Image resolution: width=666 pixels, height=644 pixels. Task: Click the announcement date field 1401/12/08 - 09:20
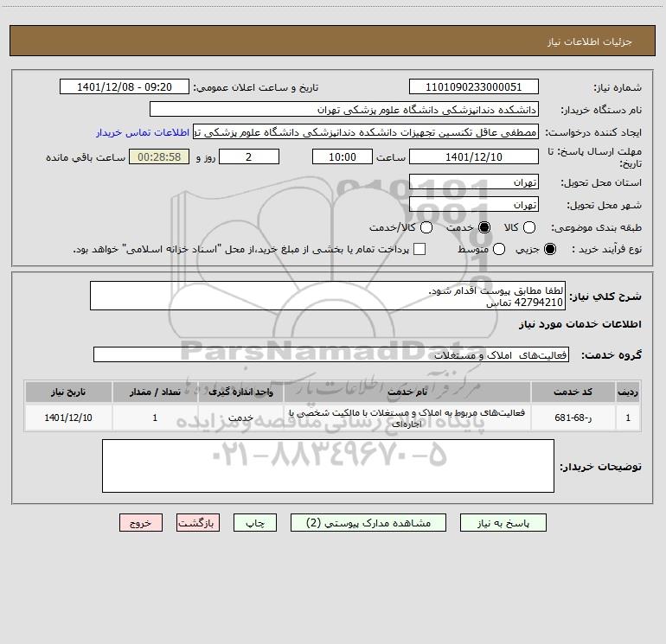point(124,86)
